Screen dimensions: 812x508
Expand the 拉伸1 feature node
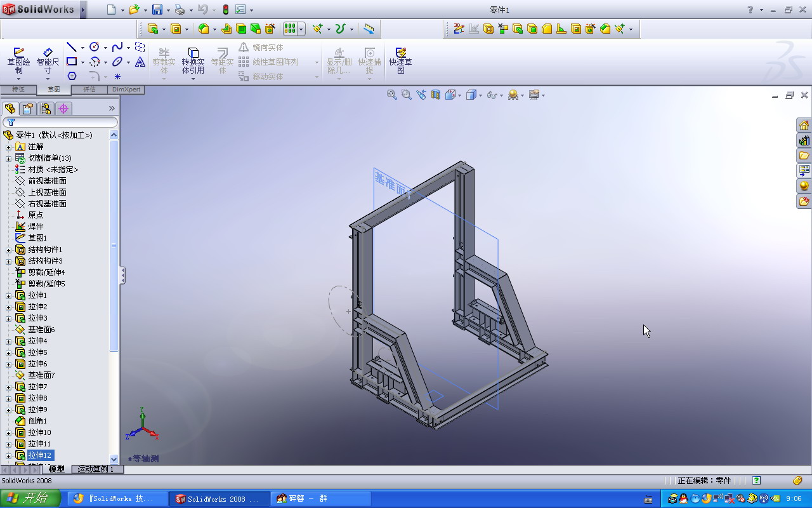8,295
